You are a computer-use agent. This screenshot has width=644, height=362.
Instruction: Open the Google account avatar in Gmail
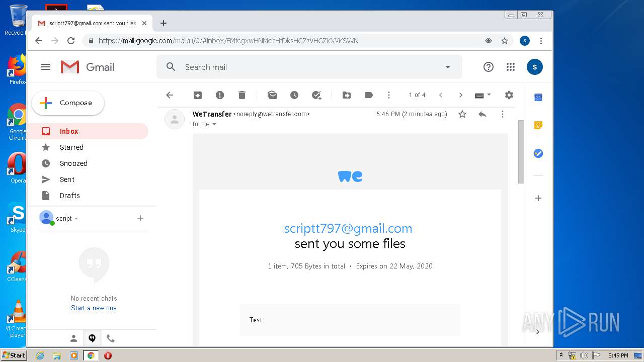click(x=535, y=67)
